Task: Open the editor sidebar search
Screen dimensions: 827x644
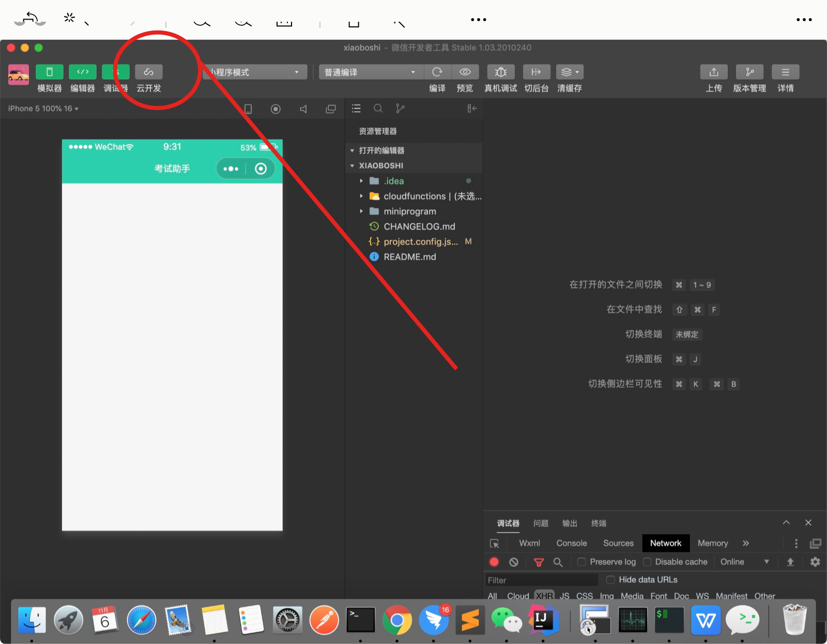Action: pos(378,109)
